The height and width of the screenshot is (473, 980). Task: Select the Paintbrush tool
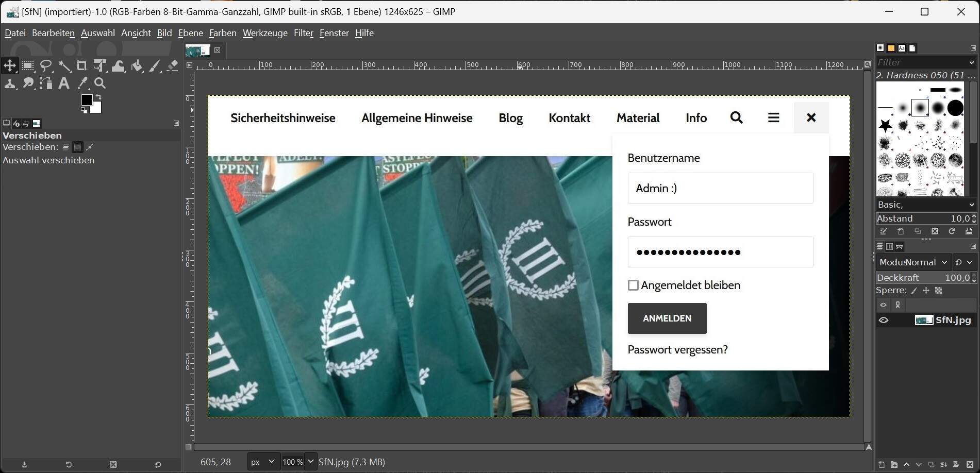[x=155, y=65]
